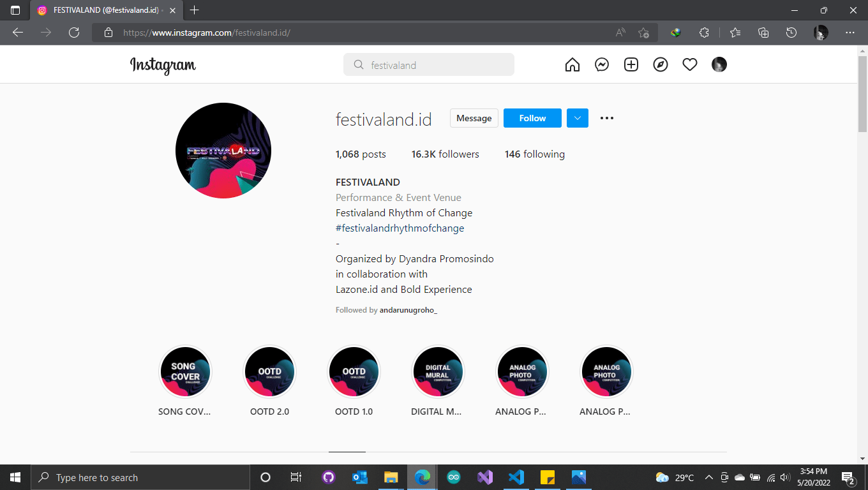Show hidden system tray icons chevron
868x490 pixels.
point(708,477)
